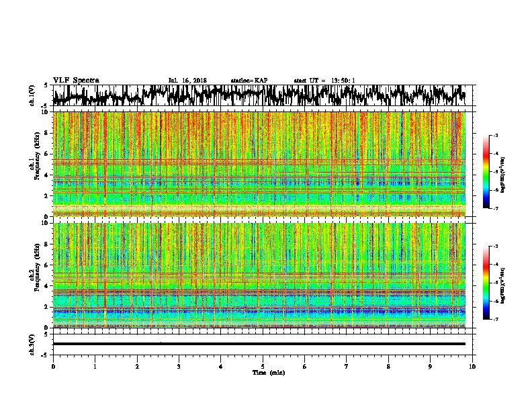
Task: Click time axis tick label "2"
Action: (x=137, y=367)
